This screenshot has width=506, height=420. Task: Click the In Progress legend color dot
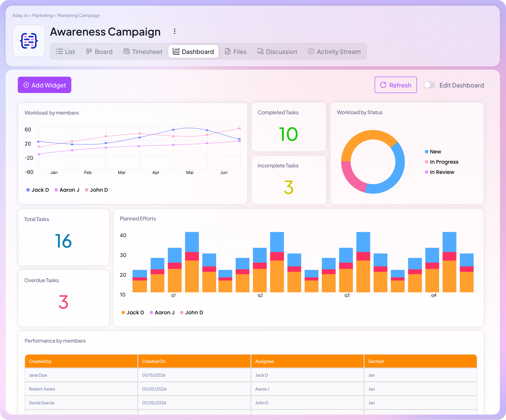coord(427,162)
